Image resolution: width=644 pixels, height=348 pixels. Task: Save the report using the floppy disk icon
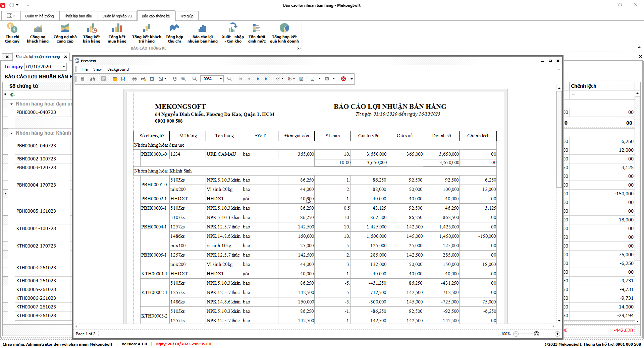(x=123, y=79)
